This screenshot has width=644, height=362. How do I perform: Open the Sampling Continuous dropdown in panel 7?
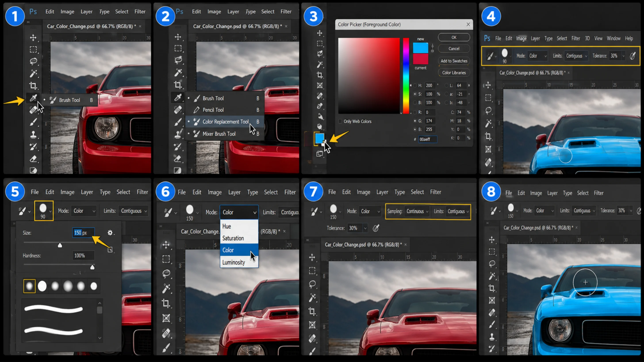point(417,211)
